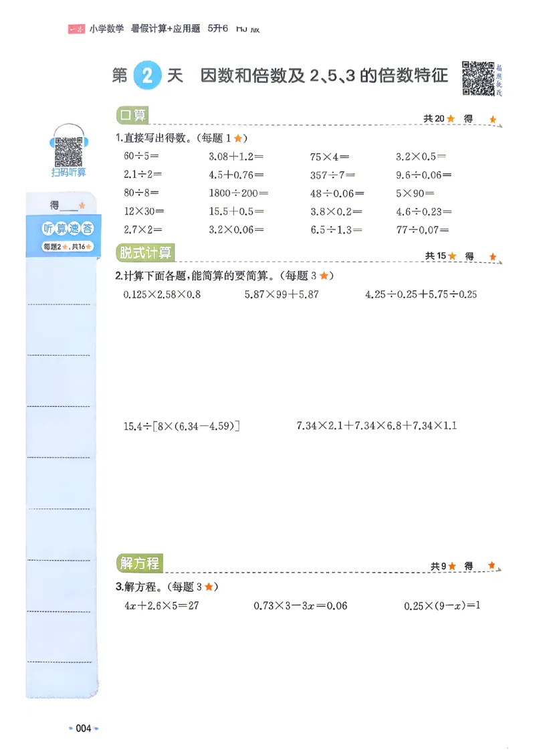
Task: Click problem 3.2×0.06=
Action: [x=236, y=229]
